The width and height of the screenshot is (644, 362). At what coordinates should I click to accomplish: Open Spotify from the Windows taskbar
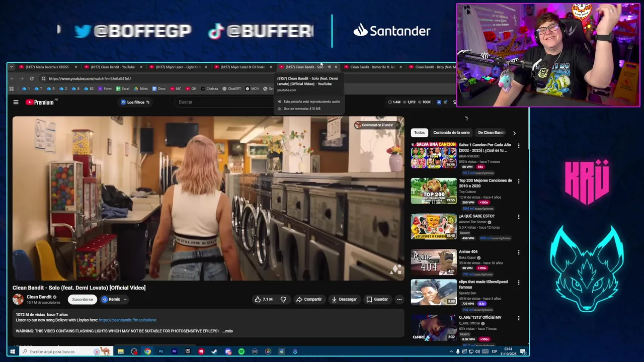[242, 351]
